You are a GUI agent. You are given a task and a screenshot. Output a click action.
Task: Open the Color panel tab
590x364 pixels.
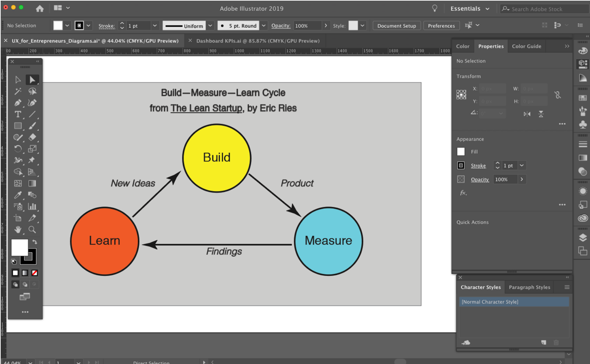pos(463,46)
